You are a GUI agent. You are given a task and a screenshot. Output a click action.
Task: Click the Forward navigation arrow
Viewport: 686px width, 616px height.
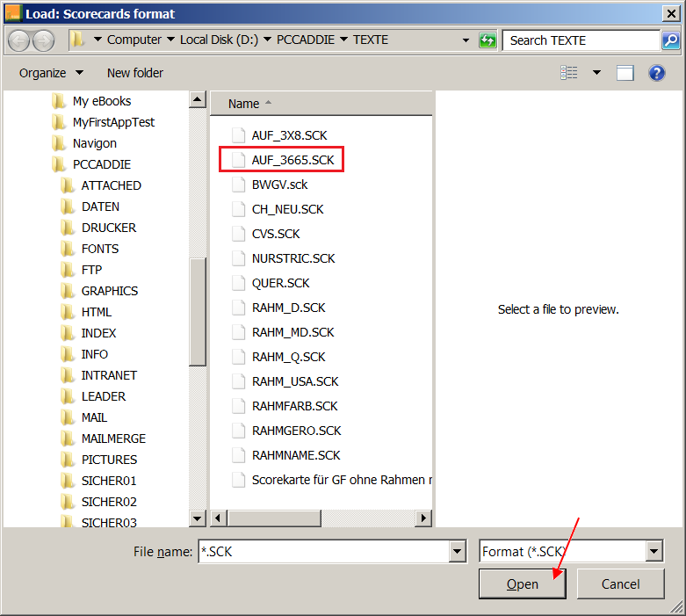(44, 40)
